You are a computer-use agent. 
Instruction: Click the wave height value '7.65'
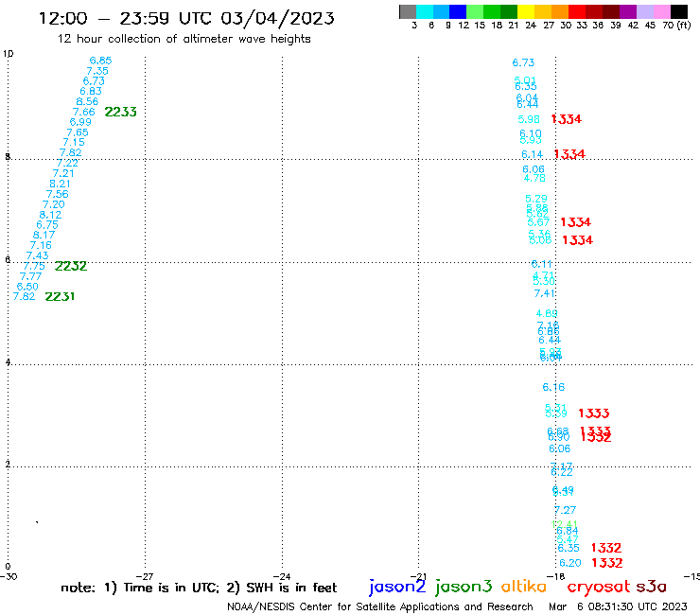click(x=78, y=132)
